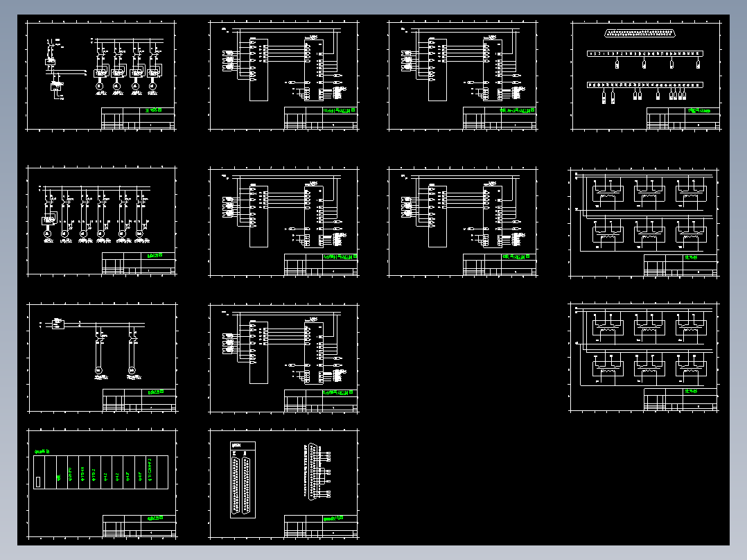Select the upper six-relay sheet in the right column
The image size is (747, 560).
tap(644, 222)
